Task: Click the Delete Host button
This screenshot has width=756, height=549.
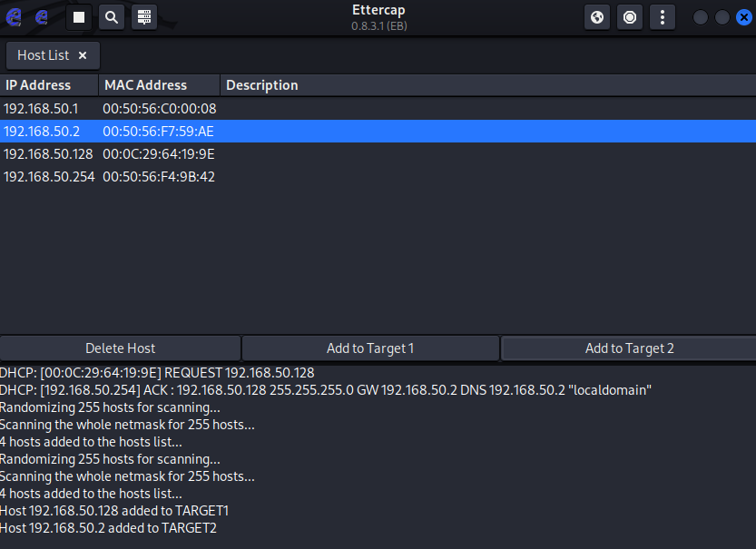Action: 120,348
